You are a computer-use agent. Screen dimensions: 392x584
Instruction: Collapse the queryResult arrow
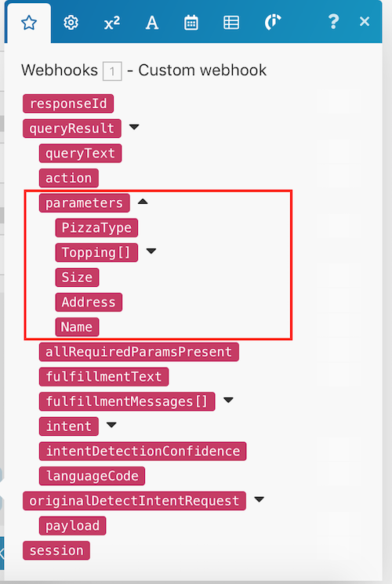tap(134, 127)
